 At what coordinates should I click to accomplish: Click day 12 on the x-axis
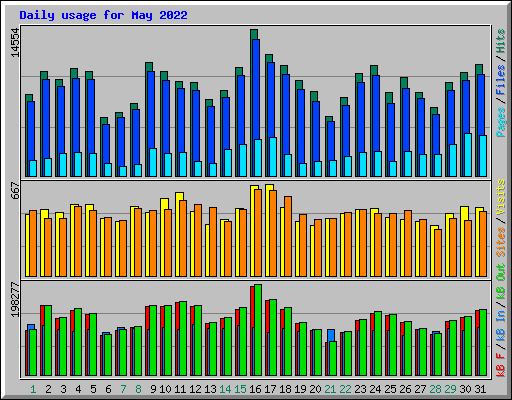(195, 389)
